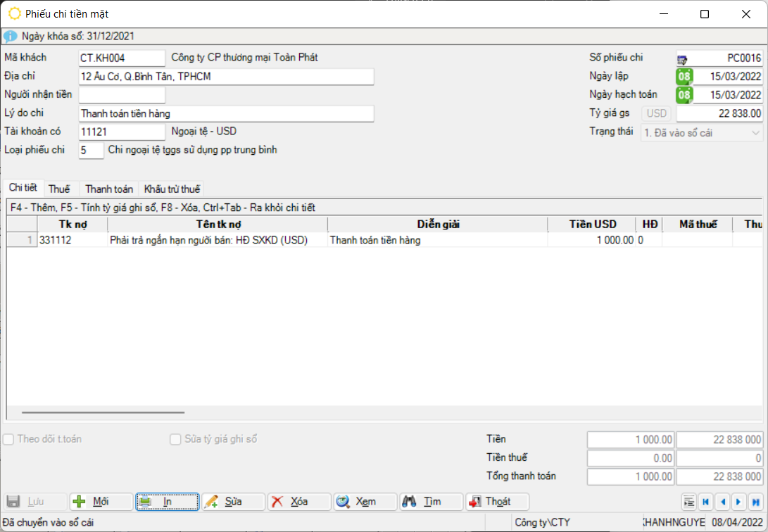Delete the voucher with the Xóa button
The image size is (768, 532).
(298, 502)
